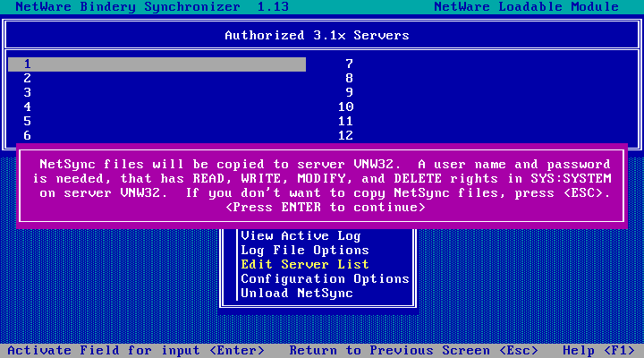Open Log File Options menu item
This screenshot has width=644, height=358.
point(305,251)
